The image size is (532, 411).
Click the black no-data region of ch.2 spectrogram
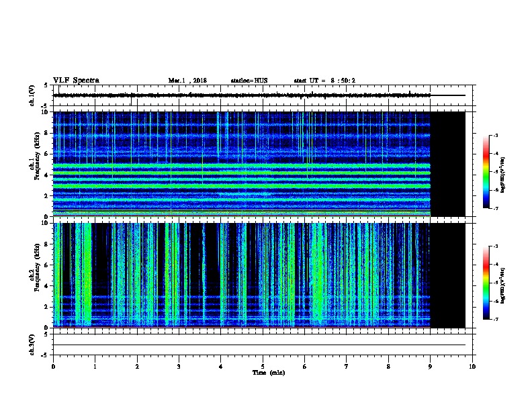click(x=447, y=275)
